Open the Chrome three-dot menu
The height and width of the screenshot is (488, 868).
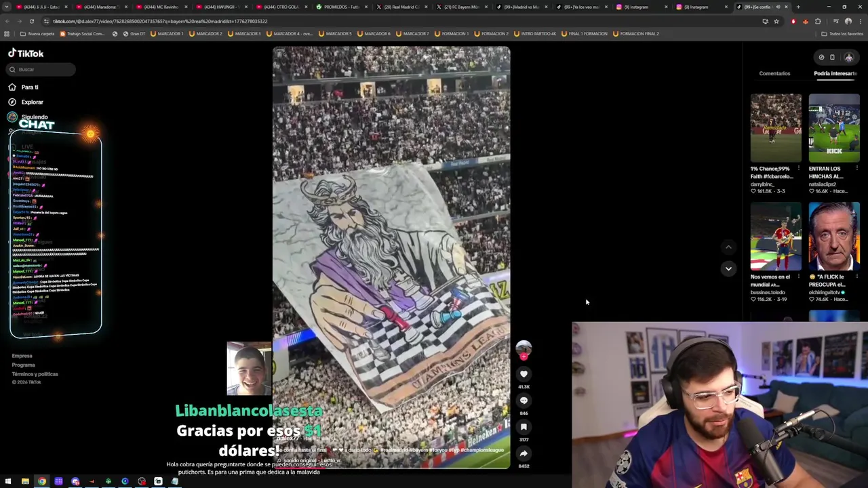pos(860,21)
